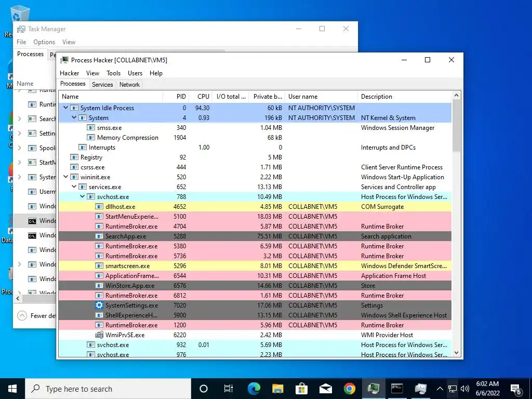The image size is (532, 399).
Task: Sort by the I/O total column
Action: tap(230, 97)
